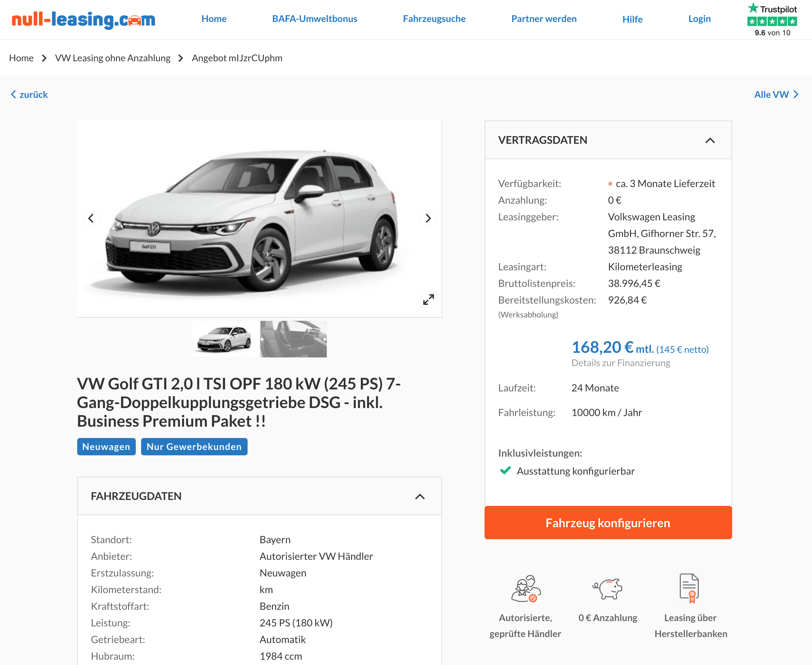Image resolution: width=812 pixels, height=665 pixels.
Task: Click the piggy bank Anzahlung icon
Action: pyautogui.click(x=607, y=589)
